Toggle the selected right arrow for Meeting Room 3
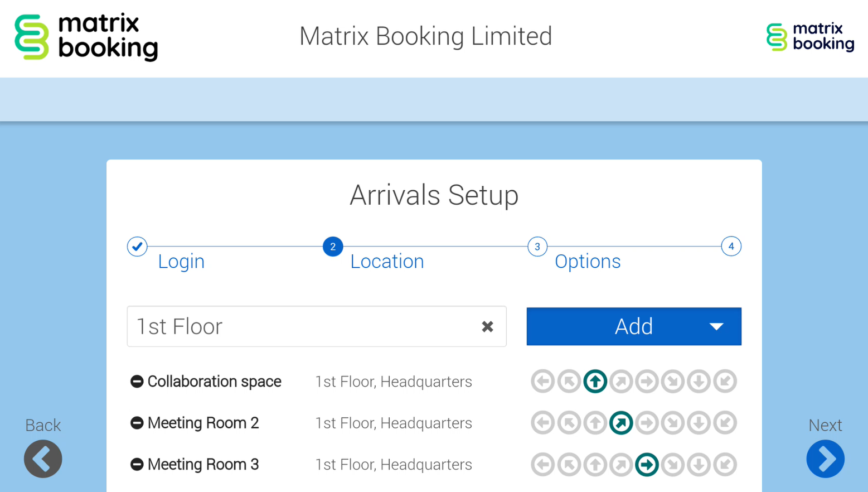This screenshot has height=492, width=868. [647, 465]
